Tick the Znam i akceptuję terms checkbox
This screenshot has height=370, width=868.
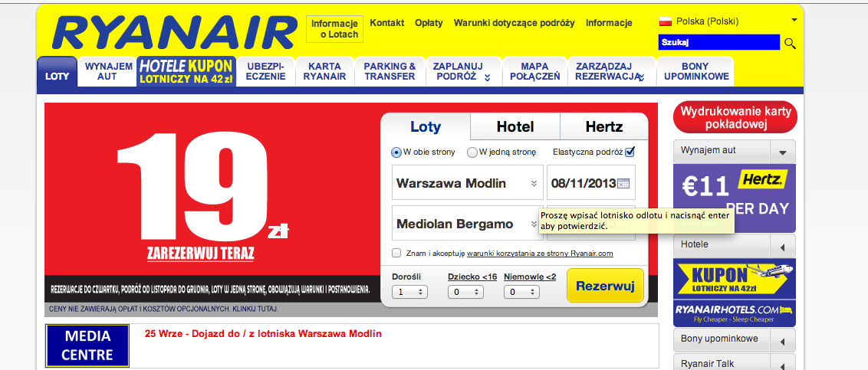[396, 253]
